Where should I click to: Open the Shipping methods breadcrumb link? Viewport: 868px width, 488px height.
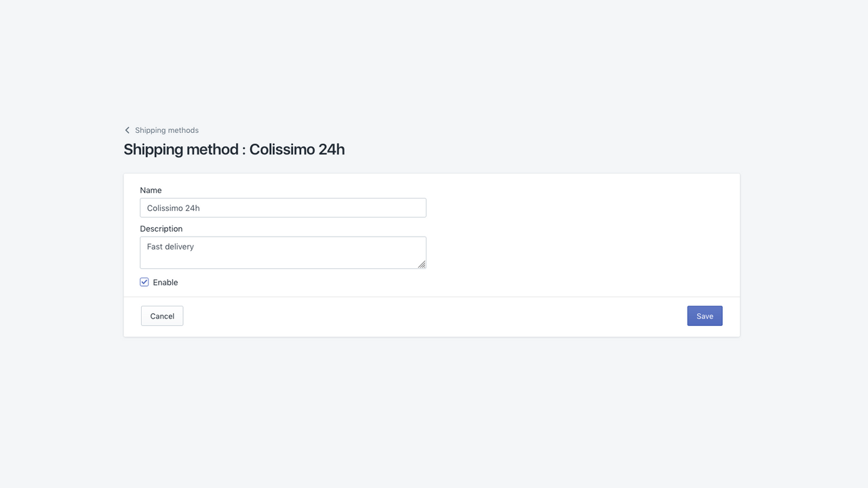166,129
